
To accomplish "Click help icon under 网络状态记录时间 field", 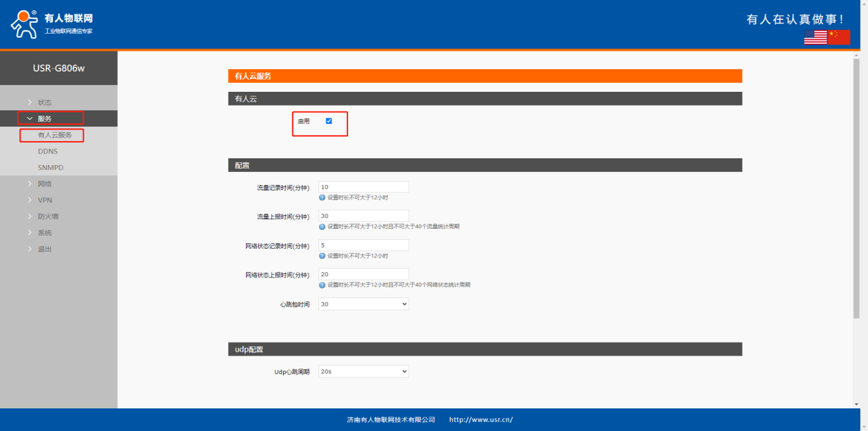I will click(x=322, y=256).
